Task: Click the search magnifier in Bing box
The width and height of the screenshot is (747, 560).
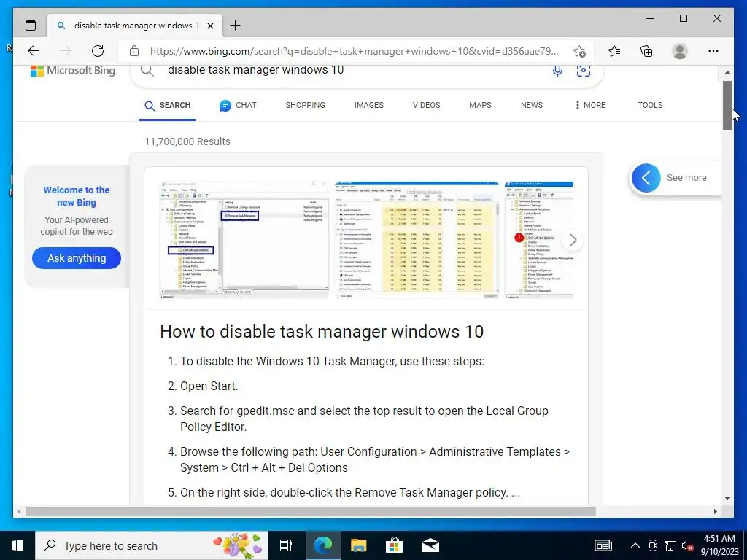Action: [x=147, y=71]
